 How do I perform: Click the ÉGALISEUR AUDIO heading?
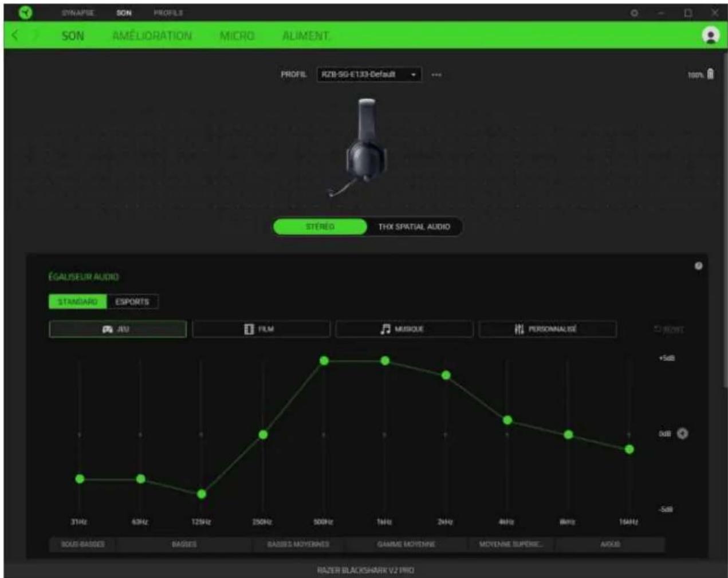pos(84,277)
